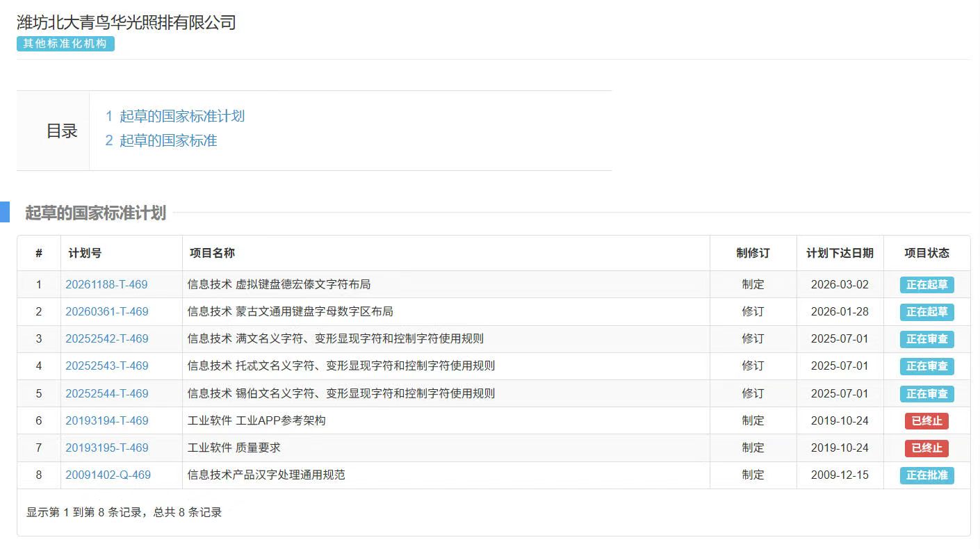Open plan number 20252544-T-469
Image resolution: width=980 pixels, height=549 pixels.
click(x=107, y=393)
